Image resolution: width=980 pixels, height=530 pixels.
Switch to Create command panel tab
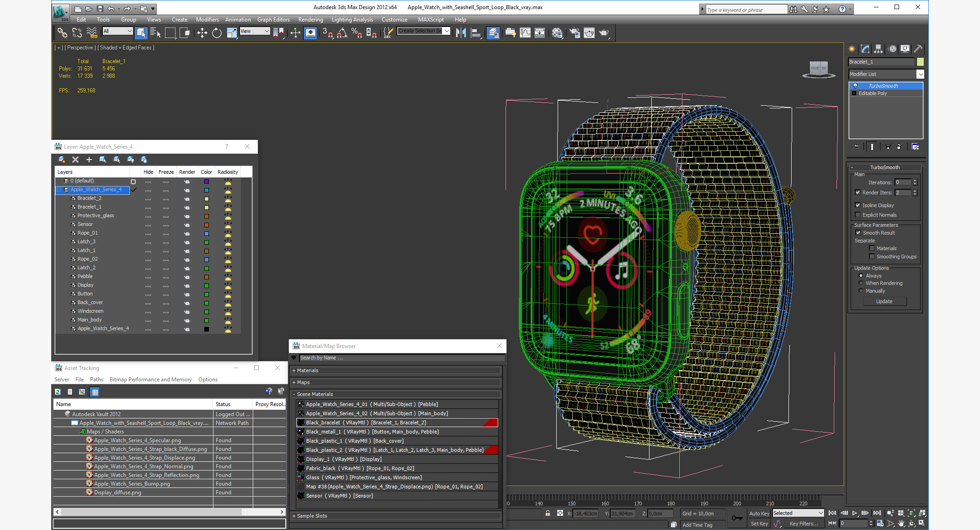pos(852,49)
